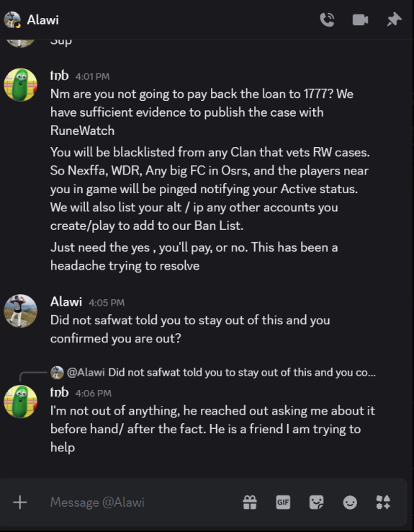The image size is (414, 532).
Task: Jump to the replied message preview
Action: tap(222, 373)
